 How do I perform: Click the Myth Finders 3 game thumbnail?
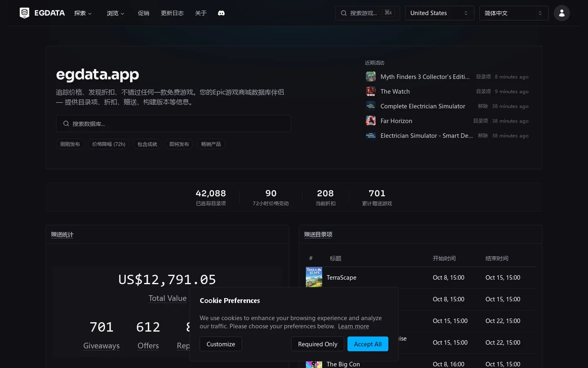371,76
